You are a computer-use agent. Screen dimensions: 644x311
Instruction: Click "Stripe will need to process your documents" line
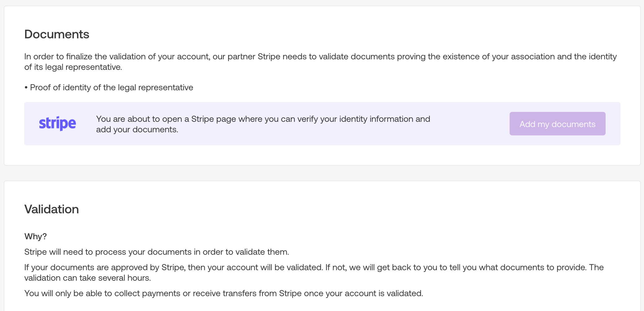click(156, 252)
